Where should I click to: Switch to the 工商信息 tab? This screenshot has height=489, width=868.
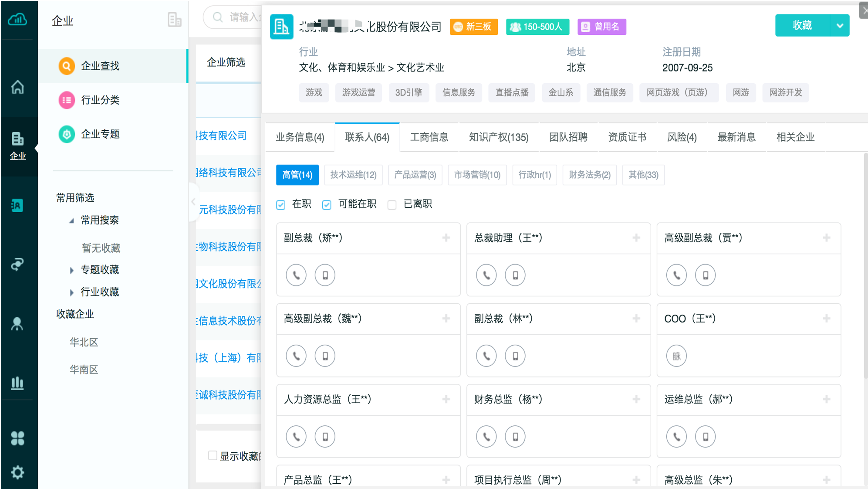[x=429, y=137]
